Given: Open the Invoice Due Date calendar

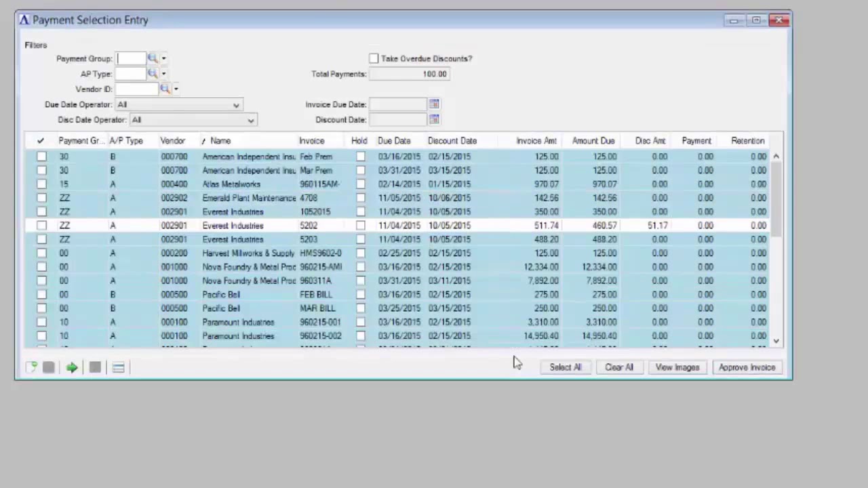Looking at the screenshot, I should pyautogui.click(x=434, y=104).
